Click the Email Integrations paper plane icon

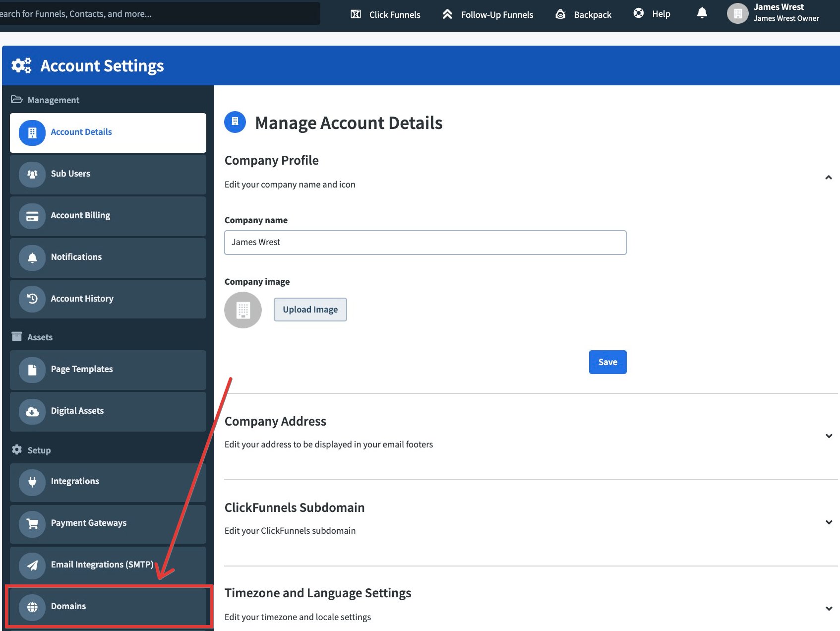point(32,565)
